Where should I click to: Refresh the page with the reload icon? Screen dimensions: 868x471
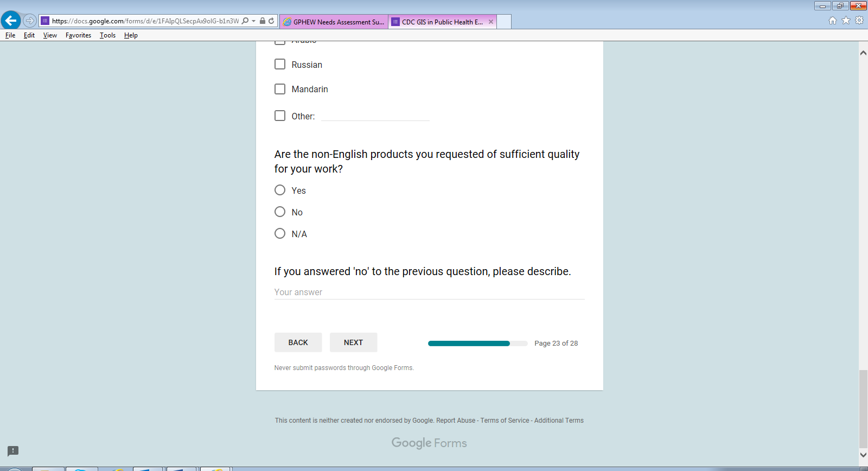pyautogui.click(x=271, y=21)
